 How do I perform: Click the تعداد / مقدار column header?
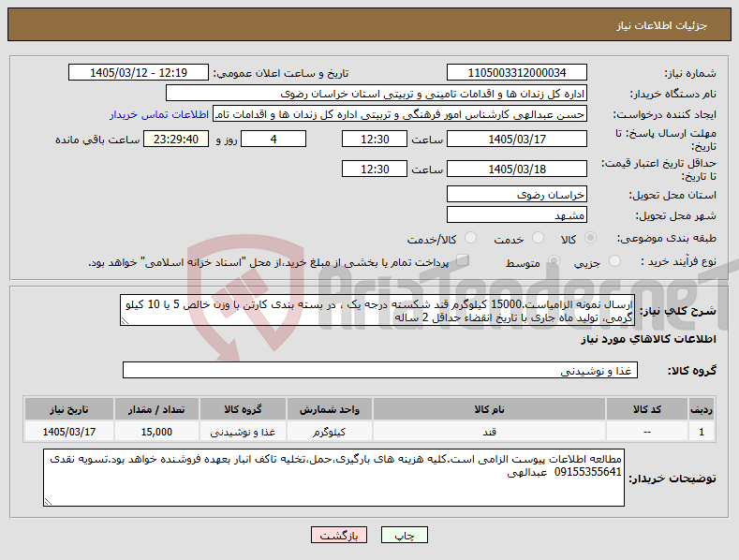coord(156,409)
